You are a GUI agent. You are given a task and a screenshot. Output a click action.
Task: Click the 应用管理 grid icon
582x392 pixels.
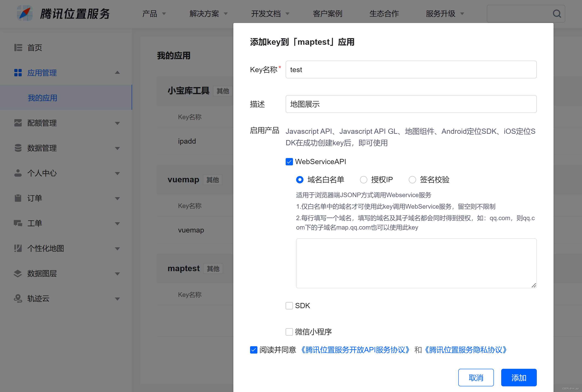coord(18,73)
